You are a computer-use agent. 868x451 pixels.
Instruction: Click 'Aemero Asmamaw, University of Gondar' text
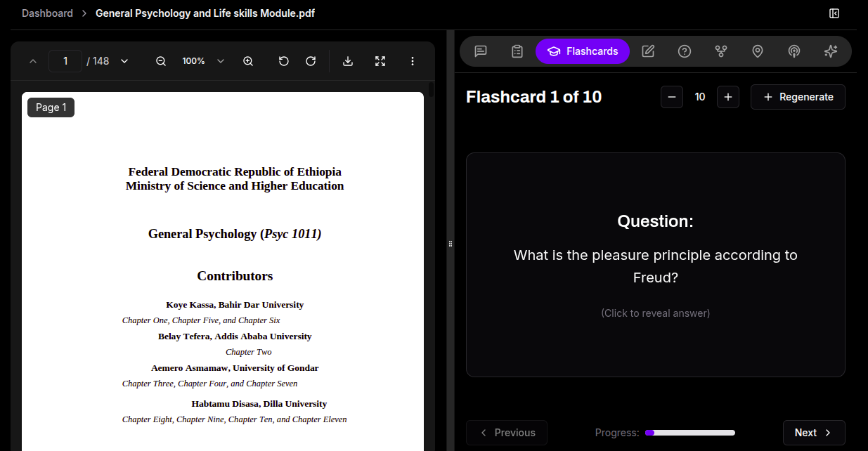pos(235,368)
